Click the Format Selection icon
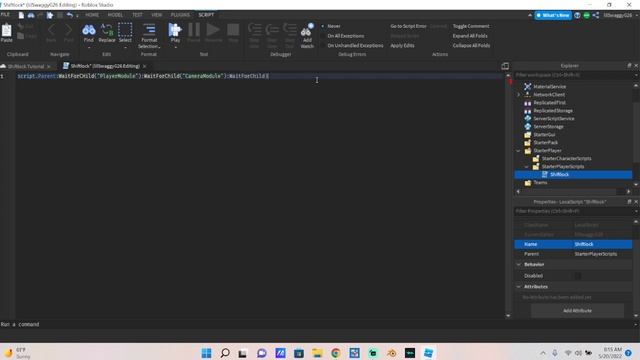 point(149,30)
